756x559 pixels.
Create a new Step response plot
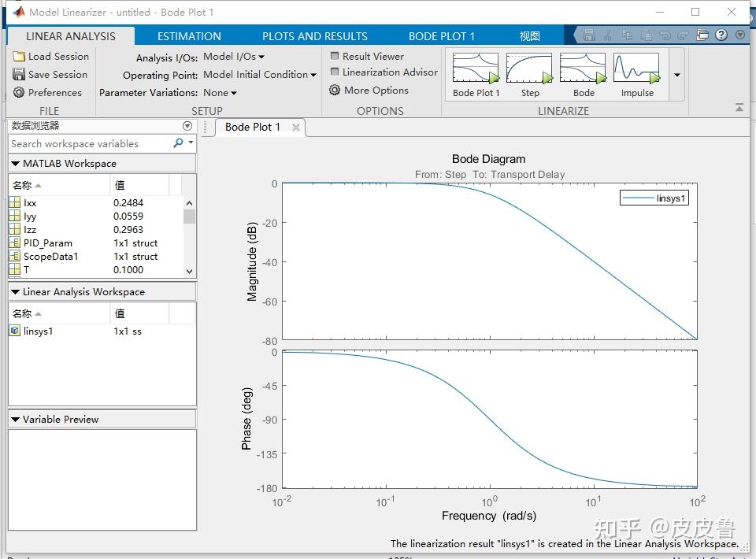point(529,71)
